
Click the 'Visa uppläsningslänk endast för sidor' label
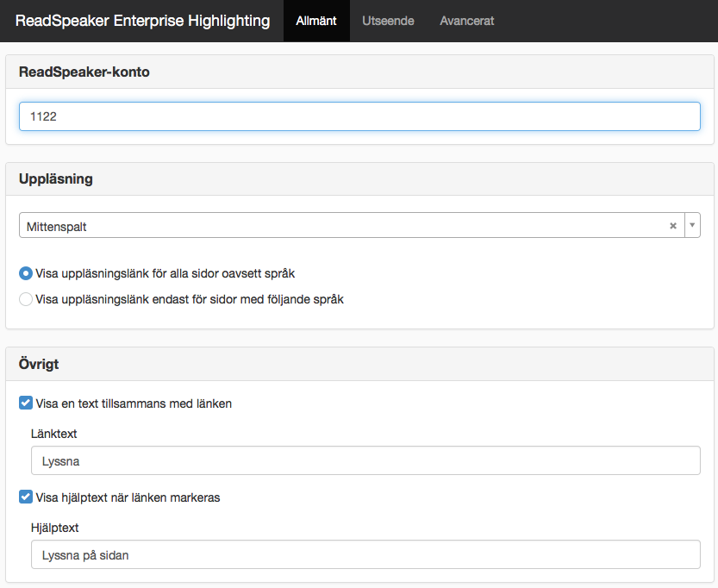pos(190,299)
